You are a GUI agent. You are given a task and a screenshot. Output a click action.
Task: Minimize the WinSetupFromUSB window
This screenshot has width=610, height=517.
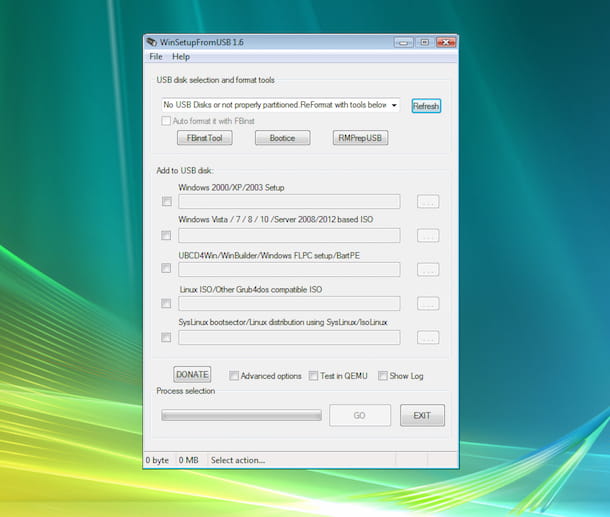403,42
